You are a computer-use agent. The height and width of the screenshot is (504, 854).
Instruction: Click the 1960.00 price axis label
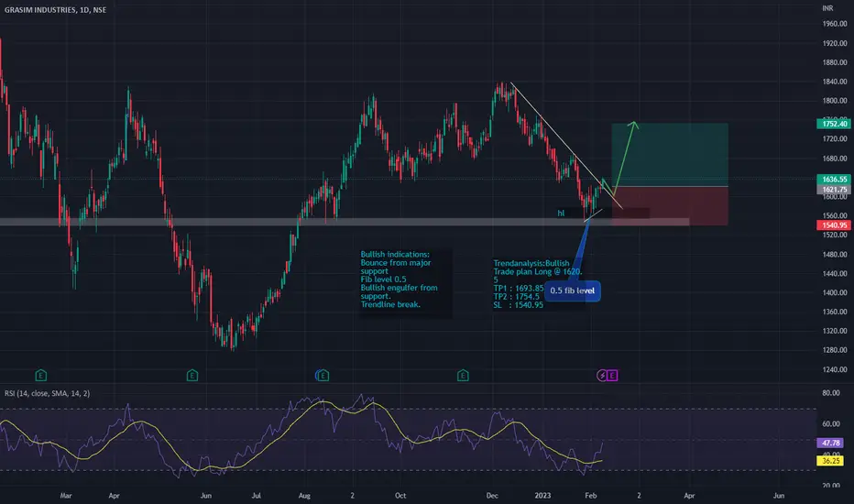tap(835, 24)
